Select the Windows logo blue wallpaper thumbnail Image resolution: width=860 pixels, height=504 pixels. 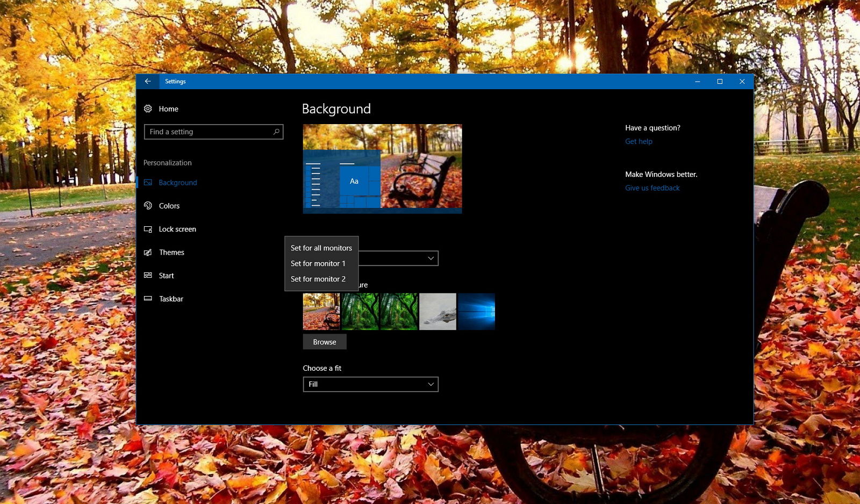point(476,312)
